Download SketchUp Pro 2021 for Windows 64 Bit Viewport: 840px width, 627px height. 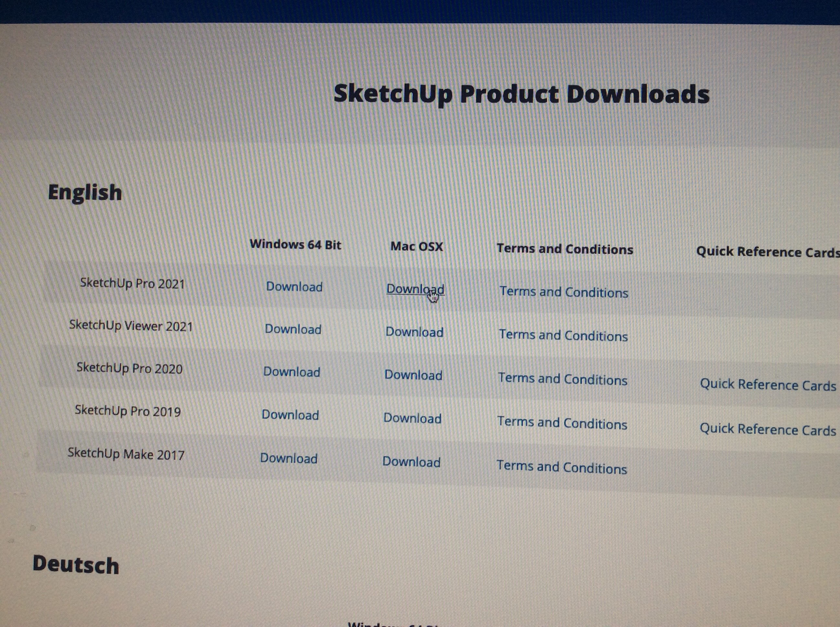click(294, 287)
